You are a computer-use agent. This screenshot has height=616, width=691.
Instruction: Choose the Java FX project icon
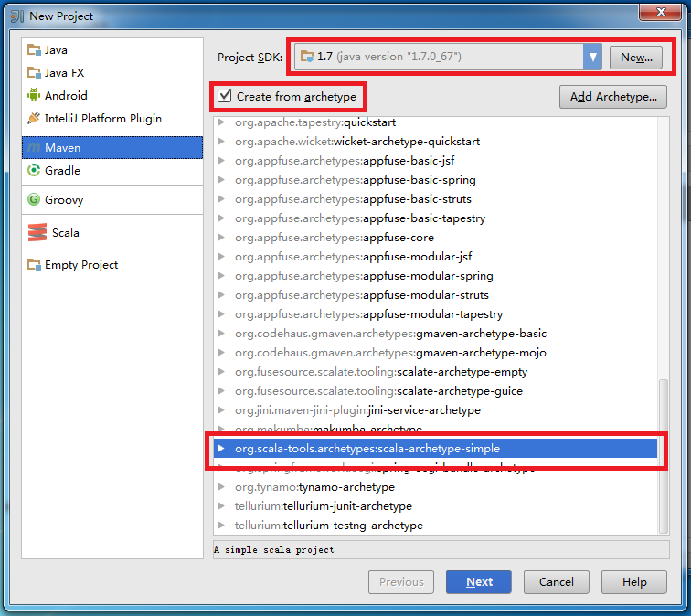click(x=35, y=73)
